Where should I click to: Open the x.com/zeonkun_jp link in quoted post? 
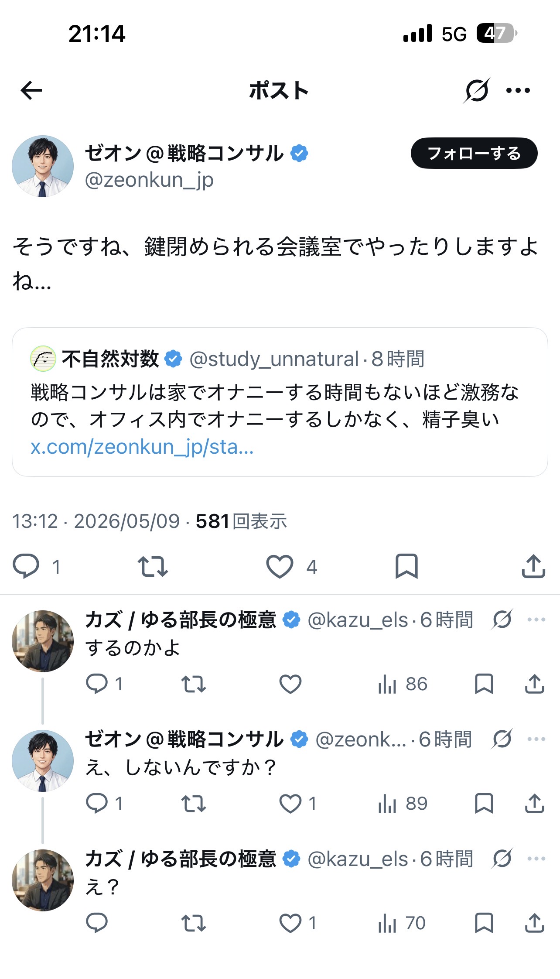click(142, 447)
